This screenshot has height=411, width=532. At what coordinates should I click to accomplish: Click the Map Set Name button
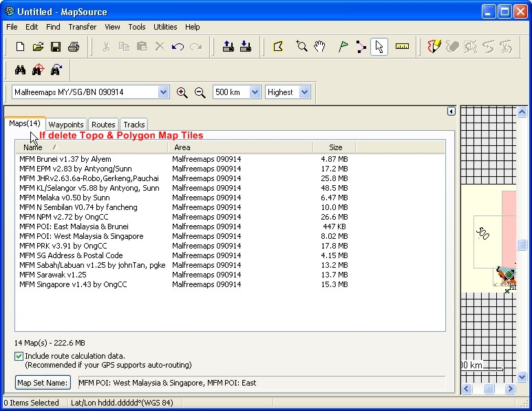pyautogui.click(x=43, y=383)
